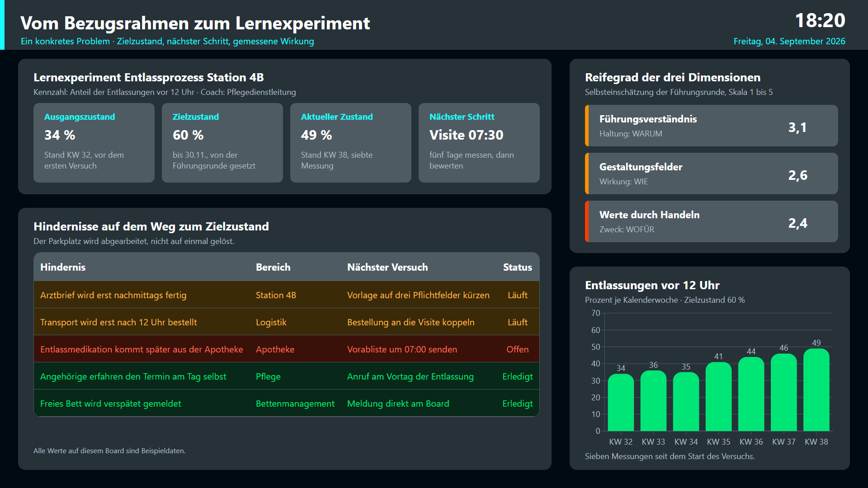The width and height of the screenshot is (868, 488).
Task: Click 'Erledigt' status in the Freies Bett row
Action: coord(518,404)
